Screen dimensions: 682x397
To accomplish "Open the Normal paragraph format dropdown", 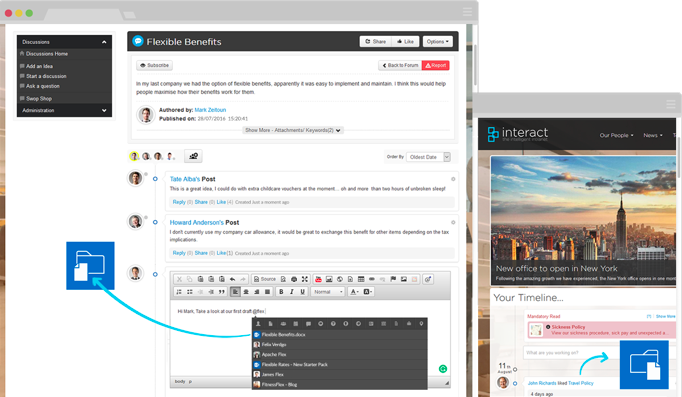I will (x=328, y=292).
